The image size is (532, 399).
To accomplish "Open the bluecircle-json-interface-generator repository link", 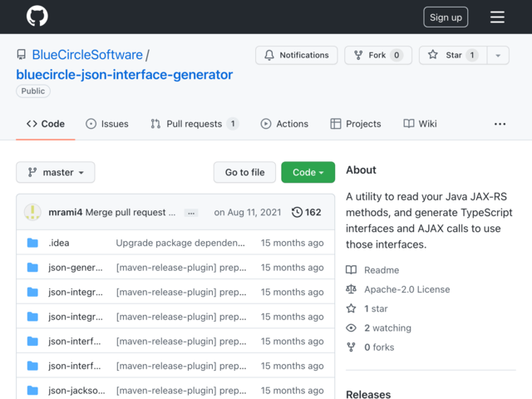I will pyautogui.click(x=125, y=75).
